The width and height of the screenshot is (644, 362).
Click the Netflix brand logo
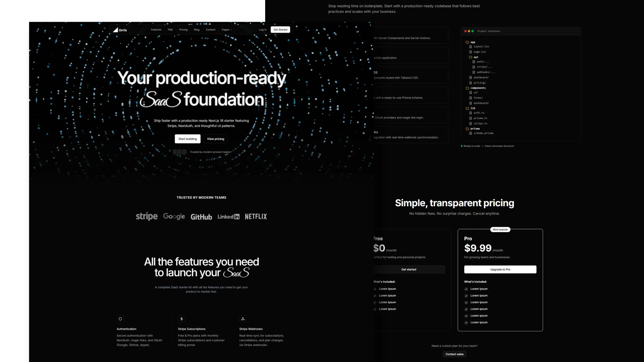256,216
